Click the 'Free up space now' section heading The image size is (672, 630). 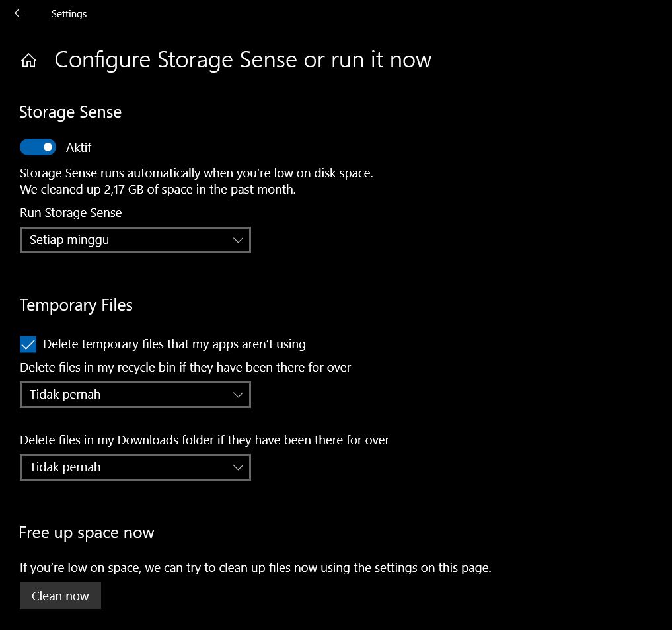click(87, 532)
